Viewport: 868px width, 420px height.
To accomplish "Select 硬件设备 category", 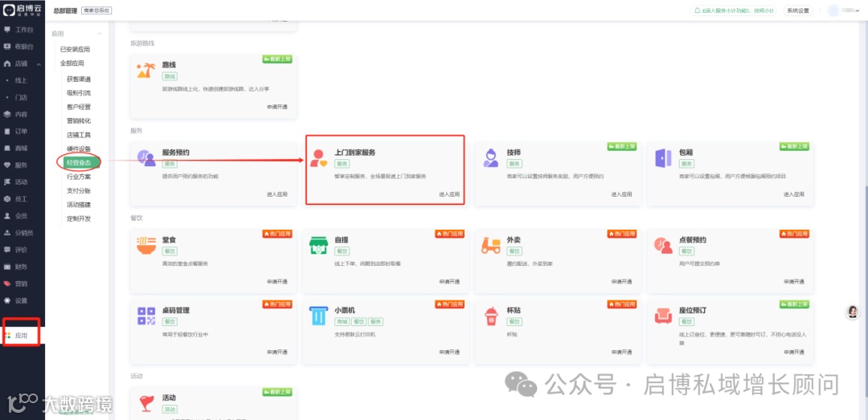I will coord(79,149).
